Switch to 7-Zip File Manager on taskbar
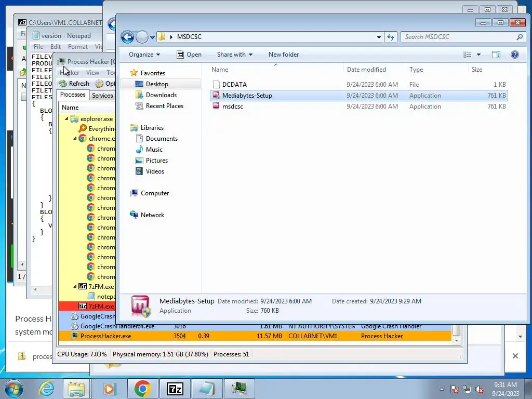Viewport: 532px width, 399px height. pos(175,389)
